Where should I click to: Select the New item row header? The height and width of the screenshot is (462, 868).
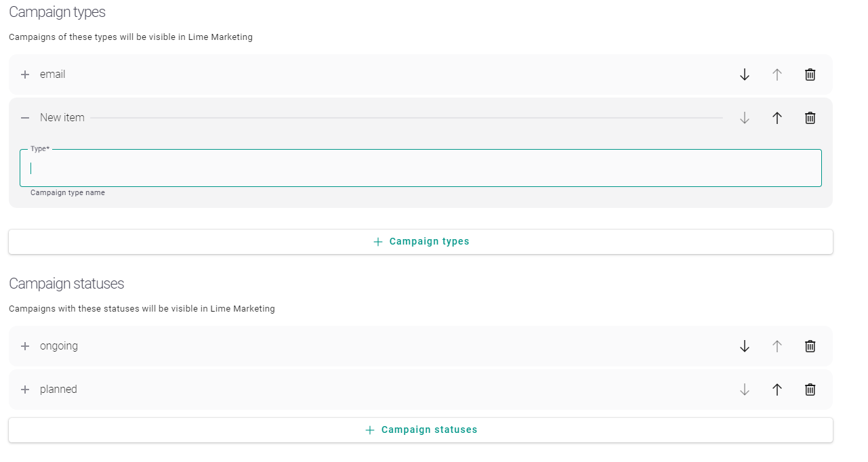pos(62,118)
